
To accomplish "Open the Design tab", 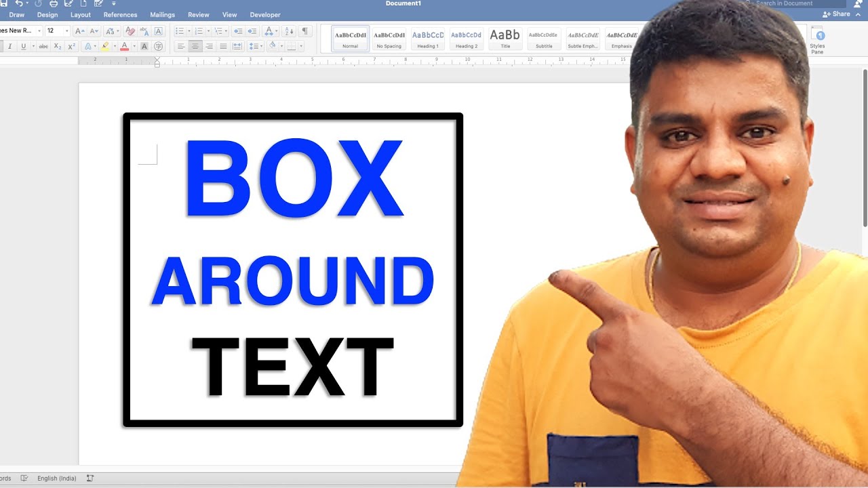I will (x=47, y=15).
